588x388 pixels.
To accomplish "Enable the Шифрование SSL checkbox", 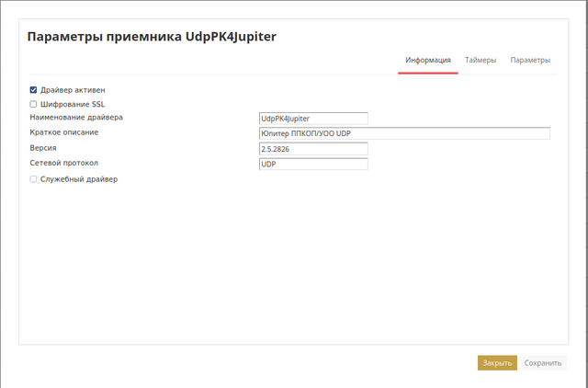I will click(x=33, y=104).
